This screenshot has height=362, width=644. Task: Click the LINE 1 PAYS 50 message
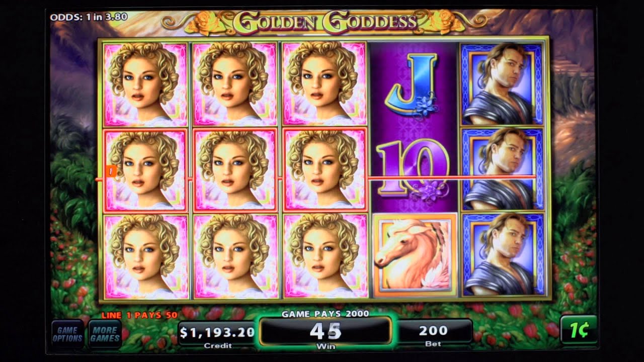click(139, 315)
